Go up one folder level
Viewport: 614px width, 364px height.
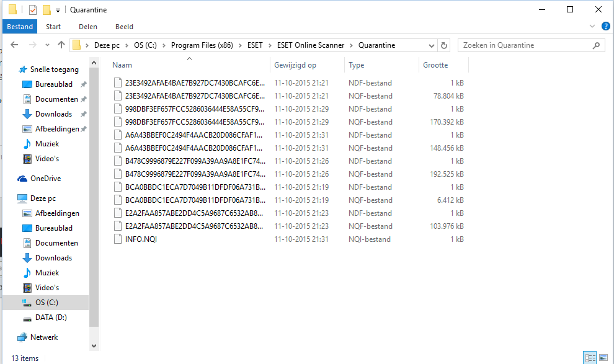[x=61, y=45]
